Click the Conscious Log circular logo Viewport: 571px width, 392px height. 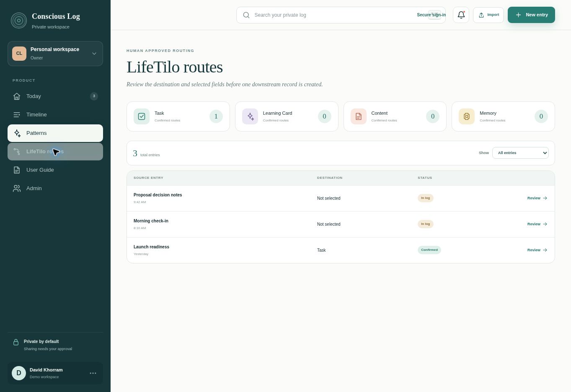coord(19,21)
